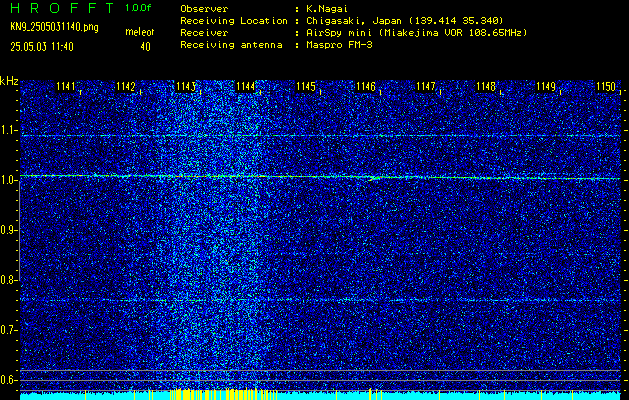
Task: Click the AirSpy mini receiver text
Action: [x=416, y=32]
